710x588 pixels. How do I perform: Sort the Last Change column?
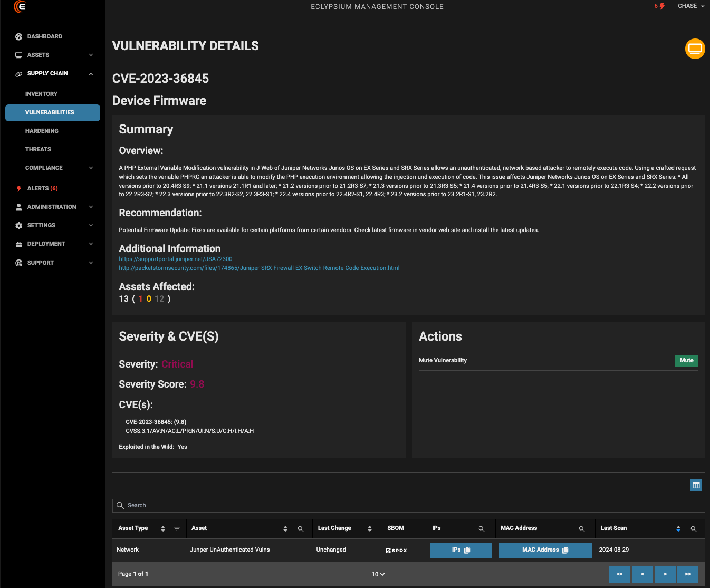(x=370, y=528)
